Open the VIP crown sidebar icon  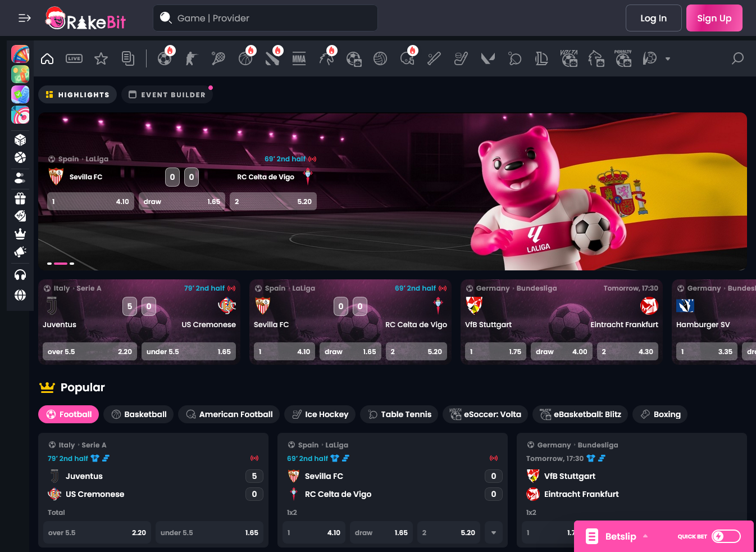[x=20, y=234]
